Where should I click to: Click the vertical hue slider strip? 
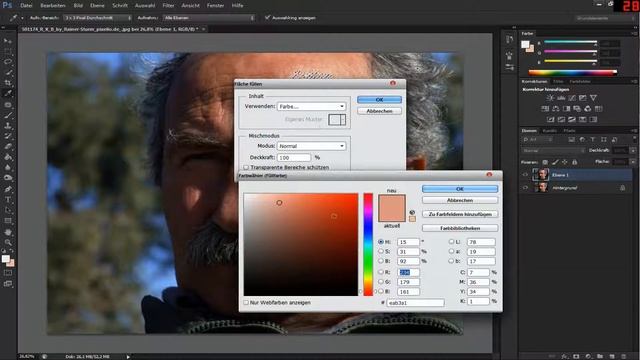(x=368, y=244)
